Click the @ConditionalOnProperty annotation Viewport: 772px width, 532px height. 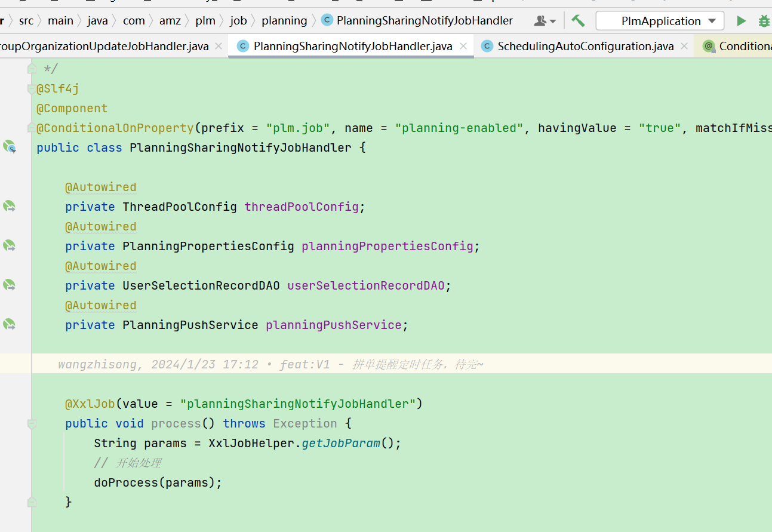pos(115,128)
